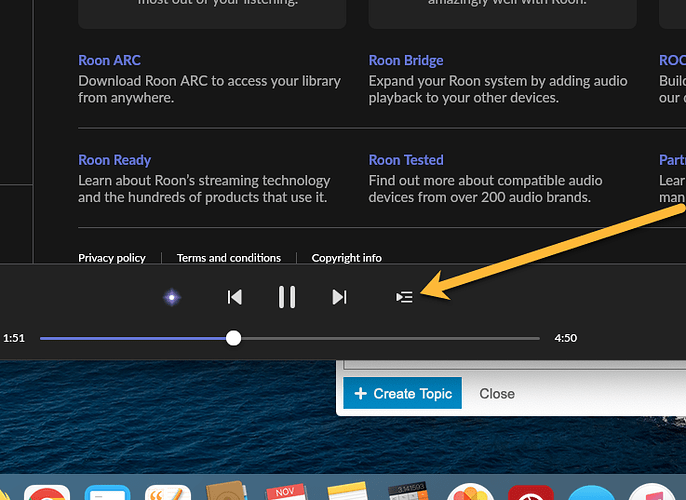Open the Roon Ready link
Screen dimensions: 686x500
(115, 160)
